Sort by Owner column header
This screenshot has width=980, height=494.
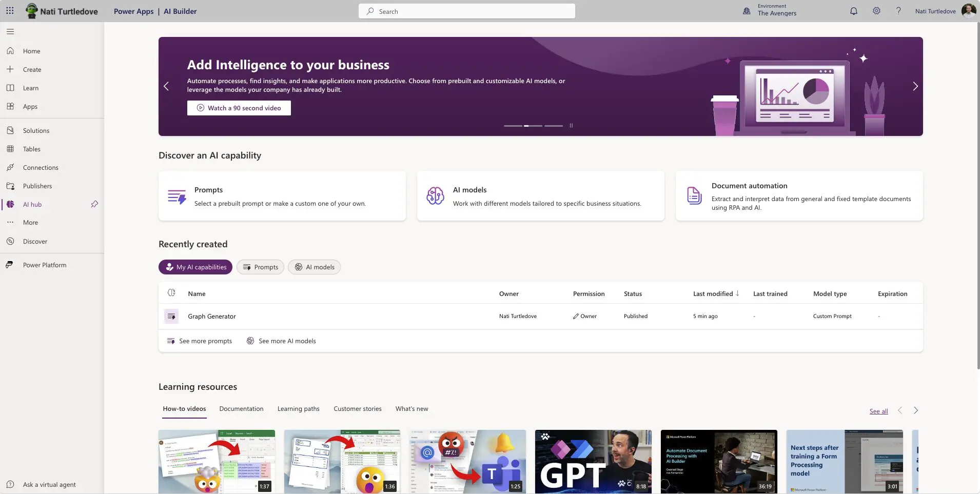509,294
